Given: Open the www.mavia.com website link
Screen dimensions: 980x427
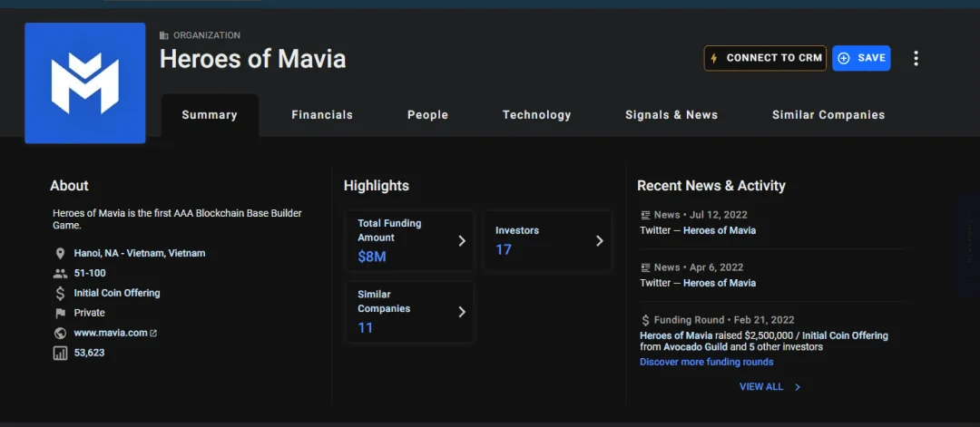Looking at the screenshot, I should [111, 333].
